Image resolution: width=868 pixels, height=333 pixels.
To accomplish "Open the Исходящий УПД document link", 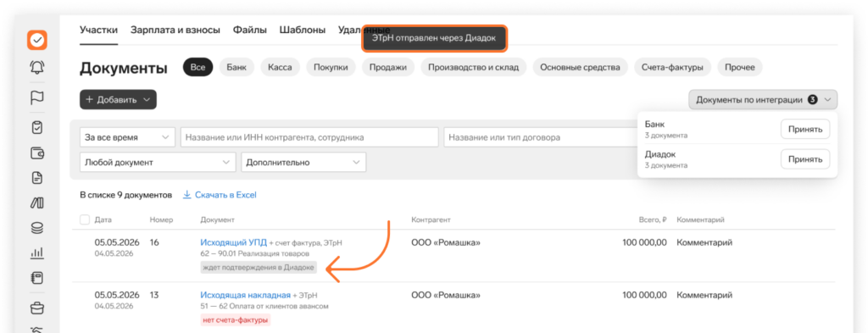I will 234,242.
